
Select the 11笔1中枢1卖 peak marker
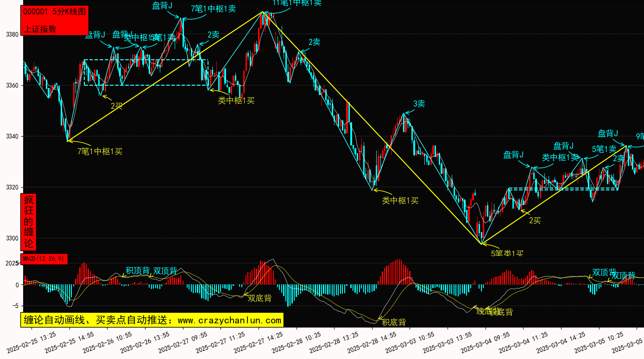pos(297,3)
